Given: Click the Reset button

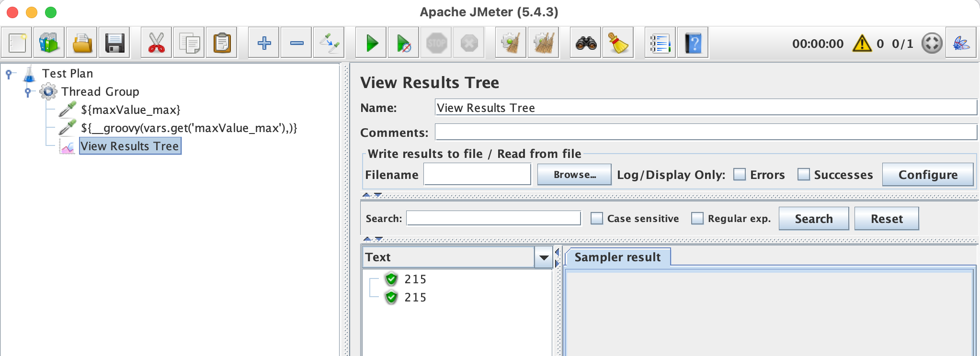Looking at the screenshot, I should pos(887,219).
